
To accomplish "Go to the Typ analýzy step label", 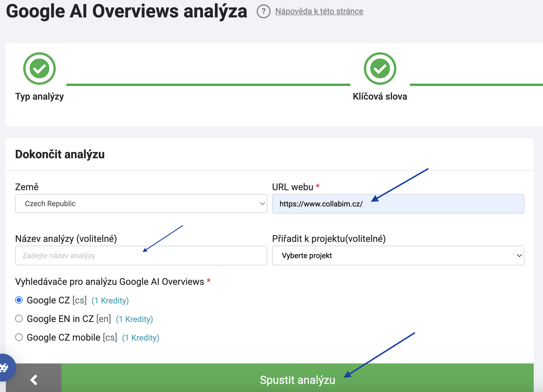I will (x=39, y=96).
